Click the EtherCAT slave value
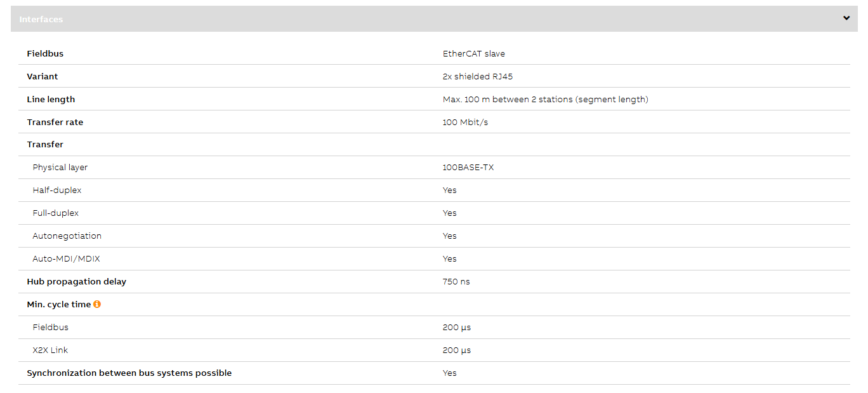 474,53
